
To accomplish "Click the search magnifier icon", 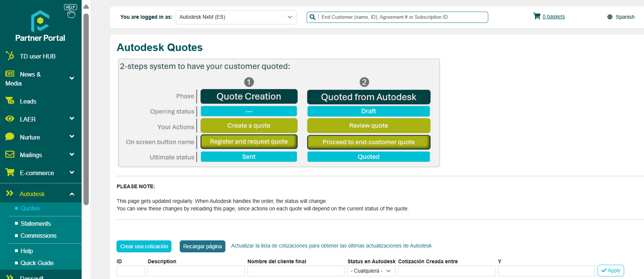I will (312, 17).
